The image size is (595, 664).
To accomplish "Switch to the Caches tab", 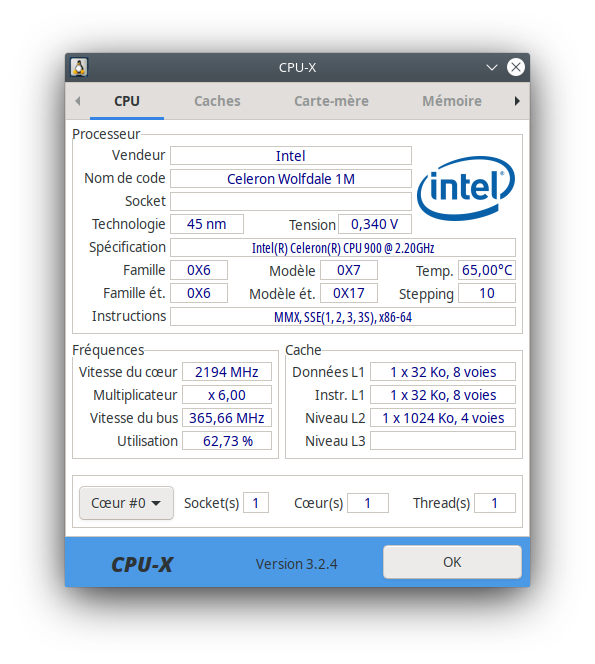I will [217, 101].
